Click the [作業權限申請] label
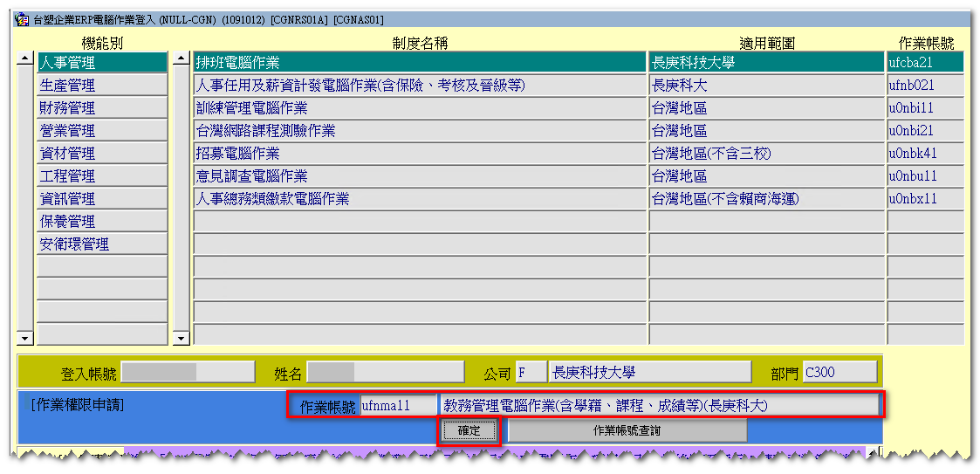Image resolution: width=980 pixels, height=474 pixels. [78, 404]
